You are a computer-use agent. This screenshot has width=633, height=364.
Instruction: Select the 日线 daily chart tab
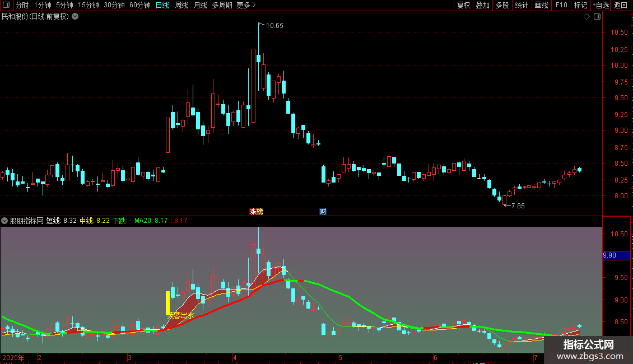coord(162,5)
